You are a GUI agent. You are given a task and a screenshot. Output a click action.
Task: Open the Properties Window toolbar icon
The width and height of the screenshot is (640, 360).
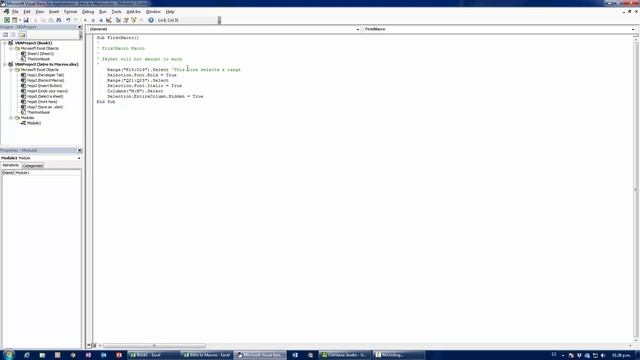point(126,20)
